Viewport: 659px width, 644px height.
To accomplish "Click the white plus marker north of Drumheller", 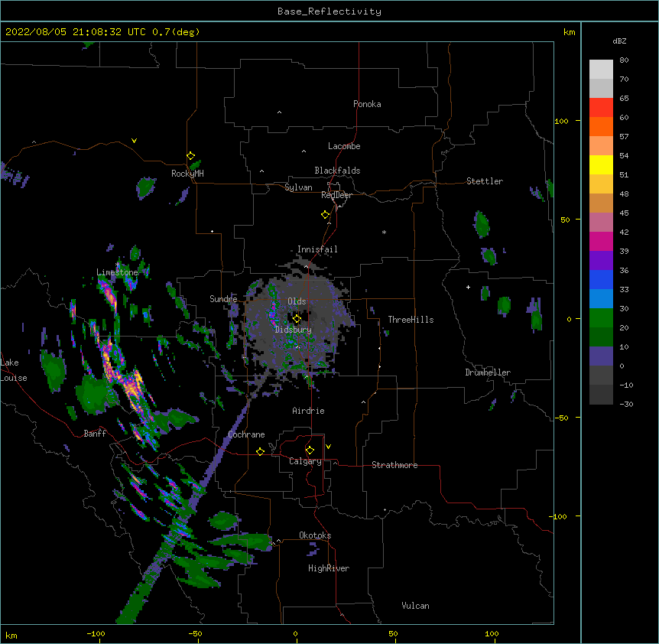I will click(x=468, y=287).
